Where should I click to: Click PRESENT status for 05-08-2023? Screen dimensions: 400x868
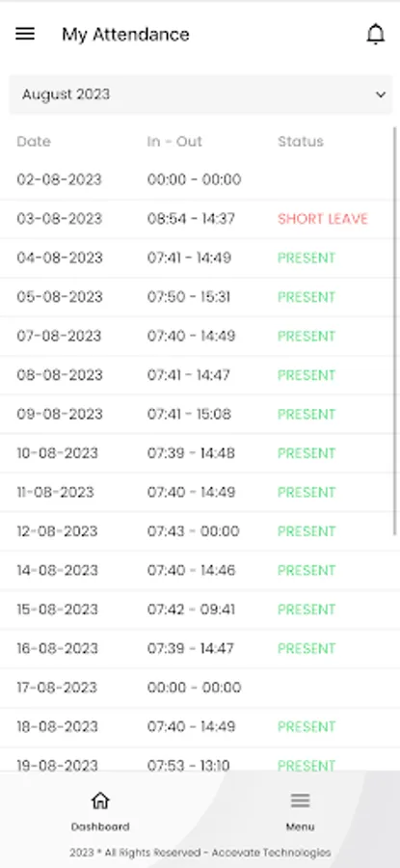307,297
